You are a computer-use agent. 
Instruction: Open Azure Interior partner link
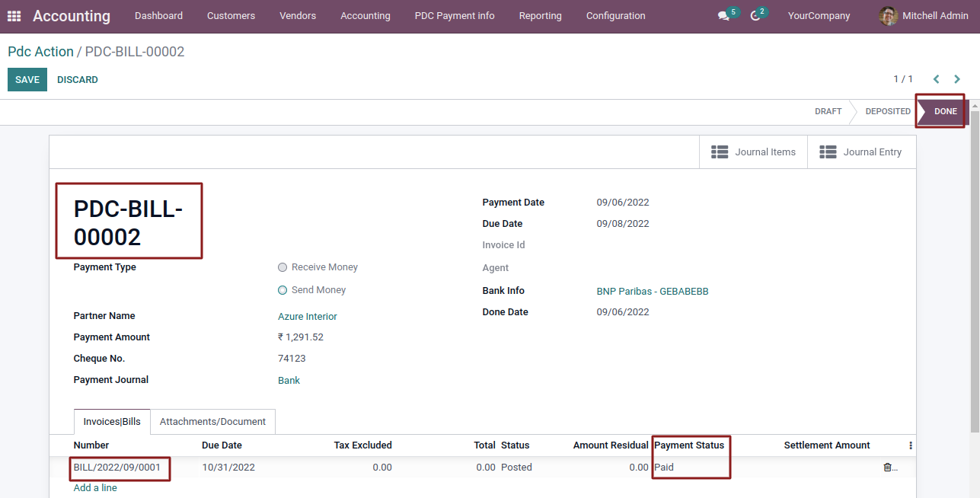(x=308, y=317)
